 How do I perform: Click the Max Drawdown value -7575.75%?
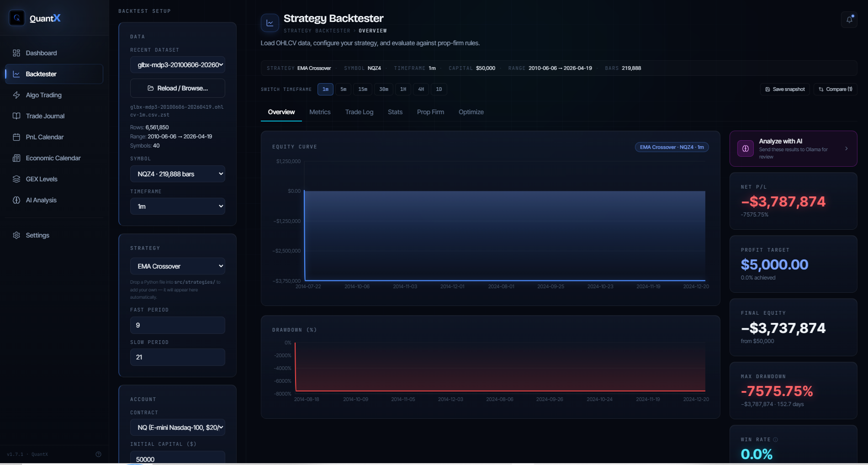[777, 391]
